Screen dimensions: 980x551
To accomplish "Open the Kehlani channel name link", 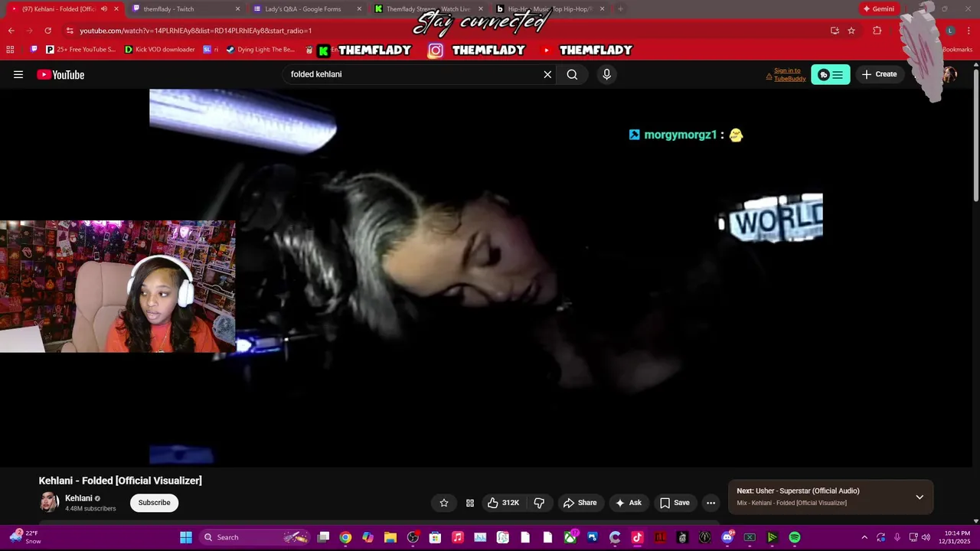I will 78,498.
